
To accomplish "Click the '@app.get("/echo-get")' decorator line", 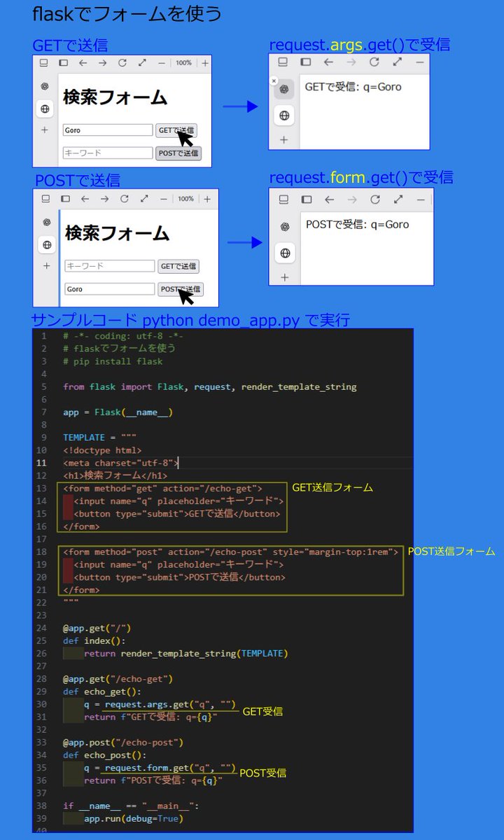I will click(x=118, y=679).
